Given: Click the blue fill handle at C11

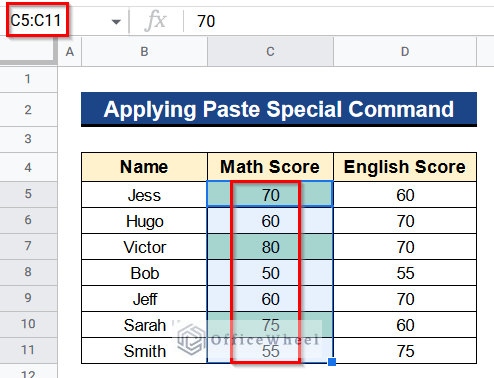Looking at the screenshot, I should (332, 362).
